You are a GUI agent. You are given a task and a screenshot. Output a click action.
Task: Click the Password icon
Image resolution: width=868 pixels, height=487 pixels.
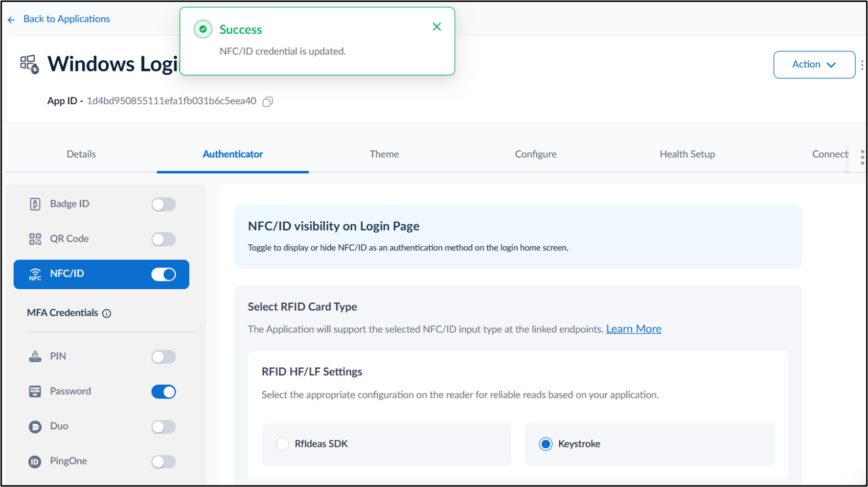[x=35, y=392]
